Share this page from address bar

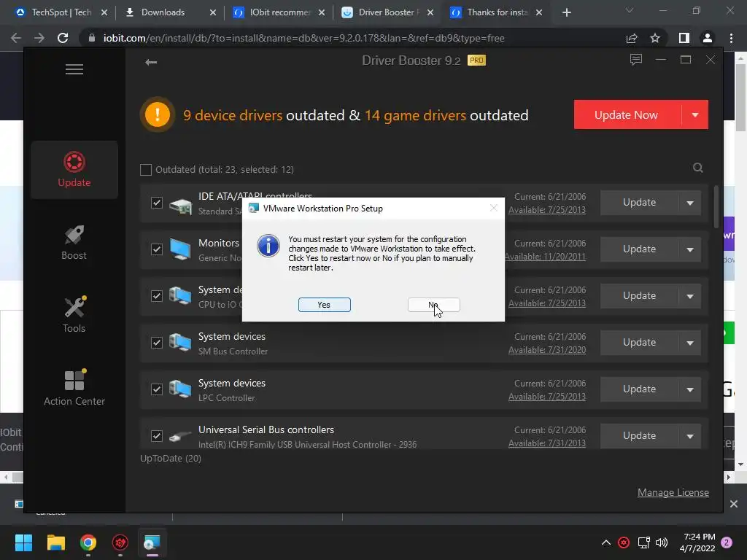[632, 38]
